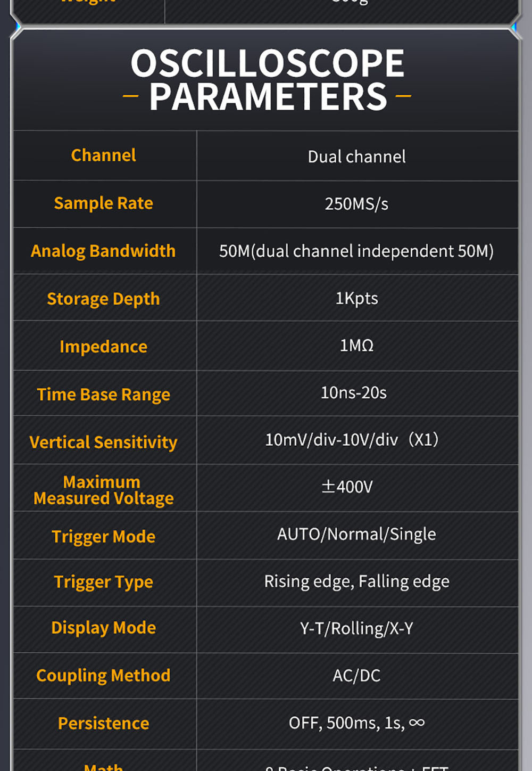Select the 250MS/s value
The height and width of the screenshot is (771, 532).
[x=356, y=204]
